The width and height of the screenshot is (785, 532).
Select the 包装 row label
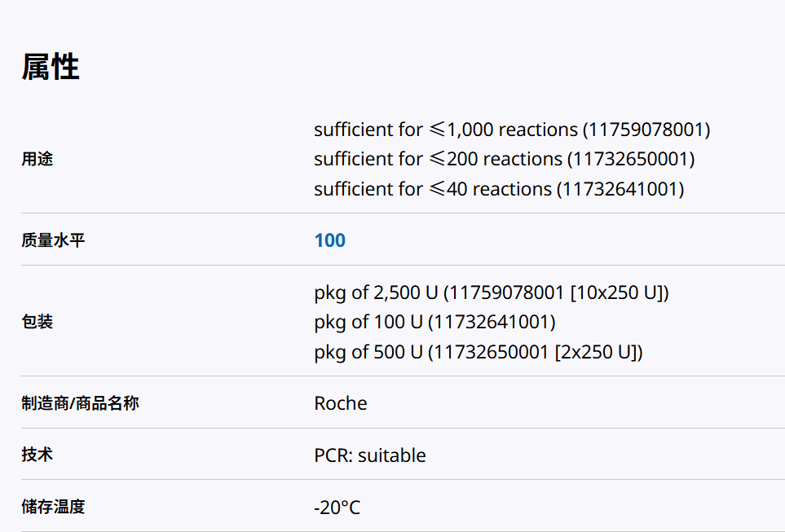click(x=37, y=322)
